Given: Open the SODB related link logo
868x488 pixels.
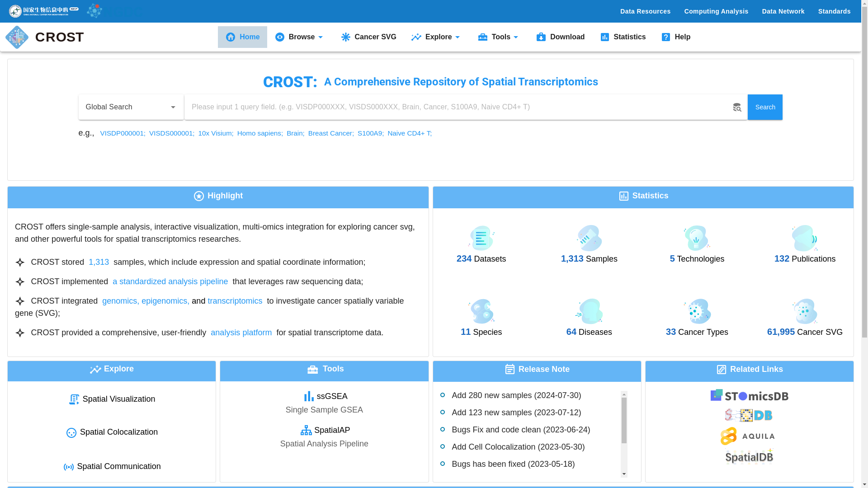Looking at the screenshot, I should point(749,415).
